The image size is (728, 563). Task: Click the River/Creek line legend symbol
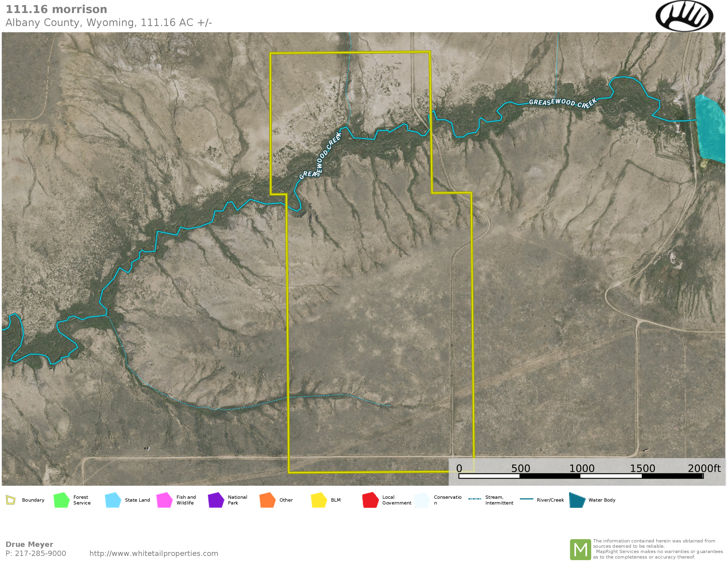pyautogui.click(x=526, y=499)
